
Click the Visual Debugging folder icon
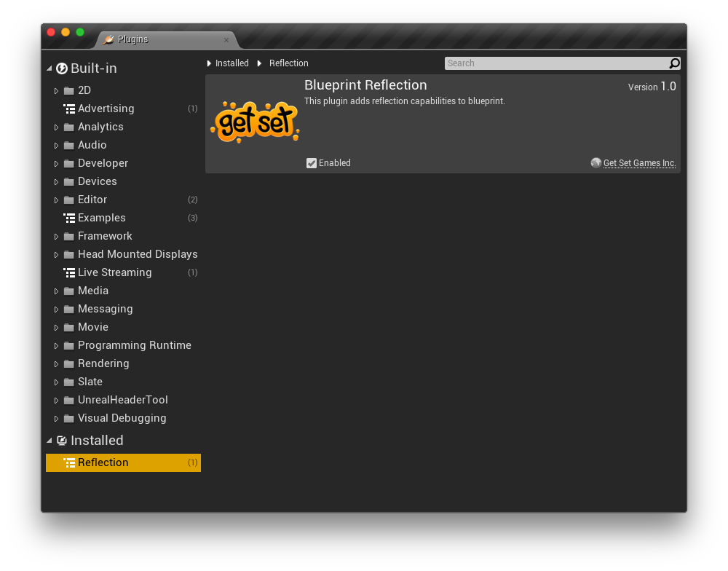click(x=68, y=419)
